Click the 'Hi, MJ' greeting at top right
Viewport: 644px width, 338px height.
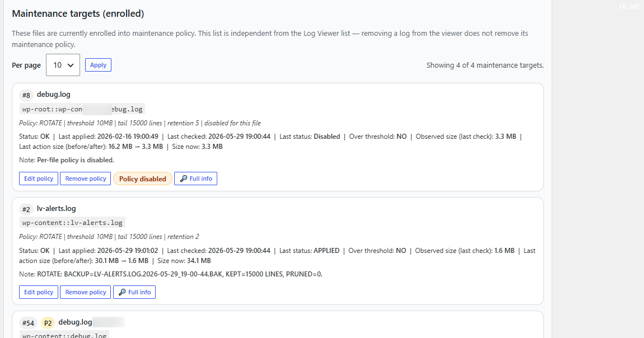tap(629, 7)
